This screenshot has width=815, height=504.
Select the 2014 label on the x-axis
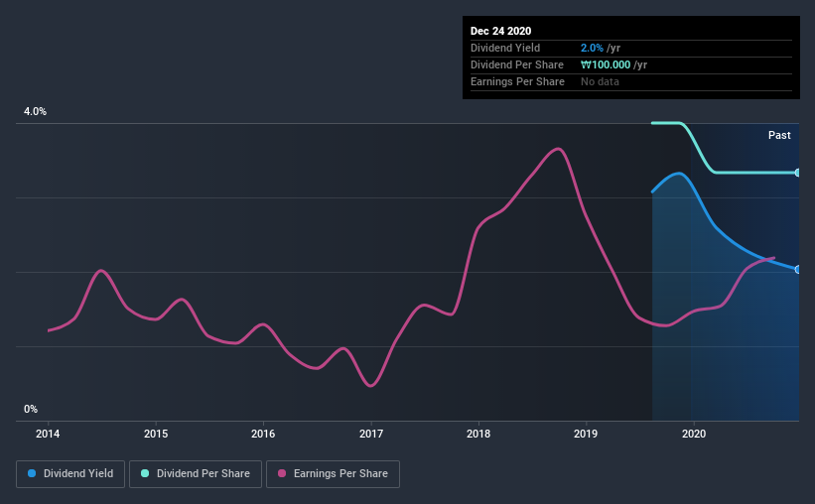(x=48, y=434)
